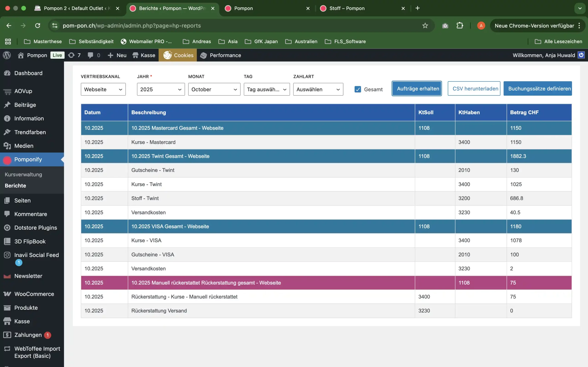
Task: Open Kursverwaltung submenu item
Action: coord(23,174)
